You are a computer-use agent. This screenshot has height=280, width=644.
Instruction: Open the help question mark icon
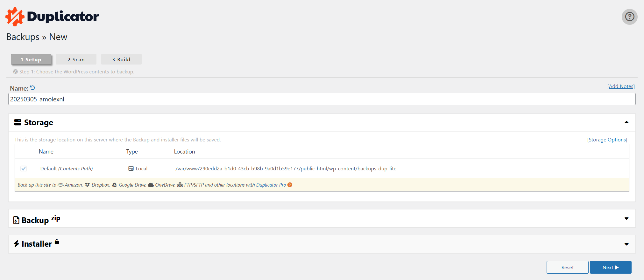click(629, 17)
